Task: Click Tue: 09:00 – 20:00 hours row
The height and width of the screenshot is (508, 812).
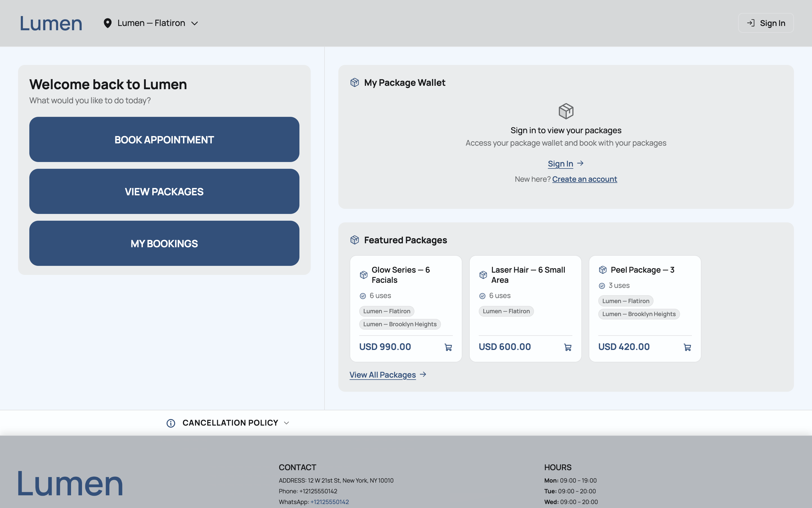Action: coord(570,491)
